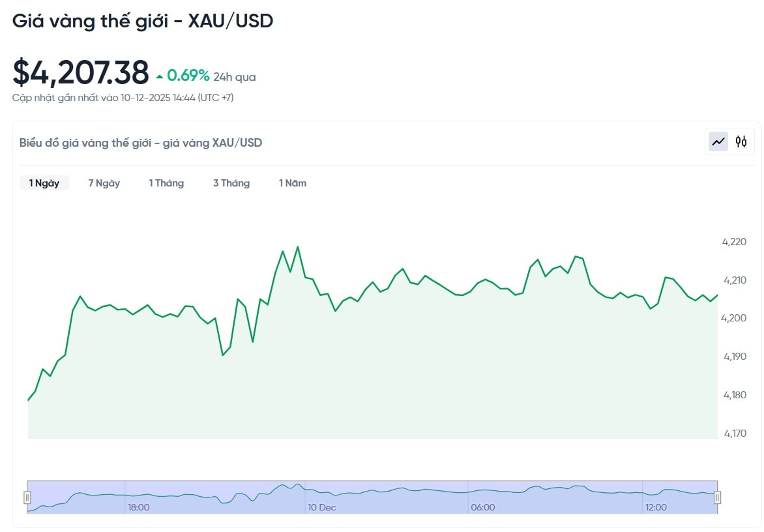Click the Giá vàng thế giới XAU/USD heading

coord(143,21)
